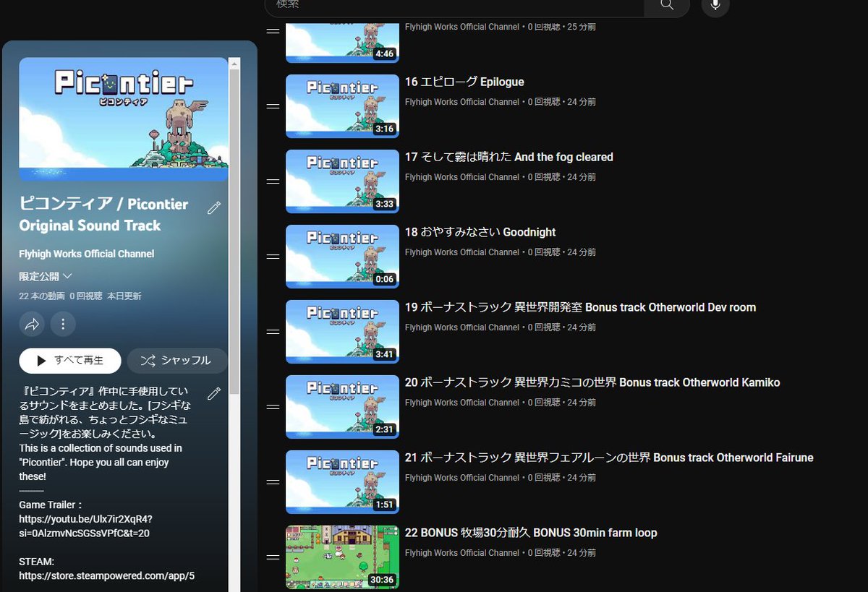Screen dimensions: 868x592
Task: Grab reorder handle for the 4:46 video
Action: (273, 31)
